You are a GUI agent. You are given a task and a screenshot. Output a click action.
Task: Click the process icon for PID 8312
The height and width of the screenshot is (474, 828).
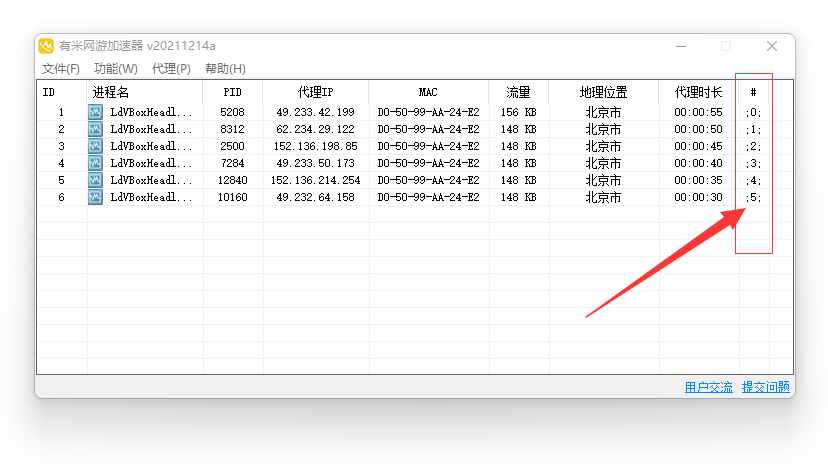[x=96, y=129]
